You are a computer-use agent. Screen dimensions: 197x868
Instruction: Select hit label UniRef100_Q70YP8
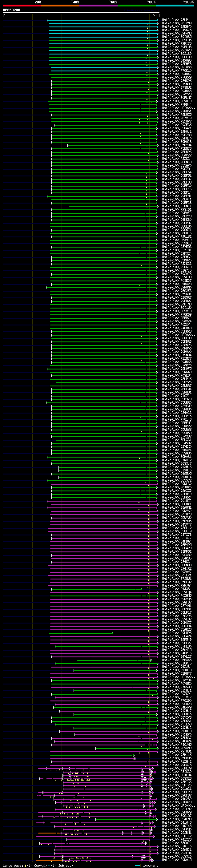[x=177, y=95]
